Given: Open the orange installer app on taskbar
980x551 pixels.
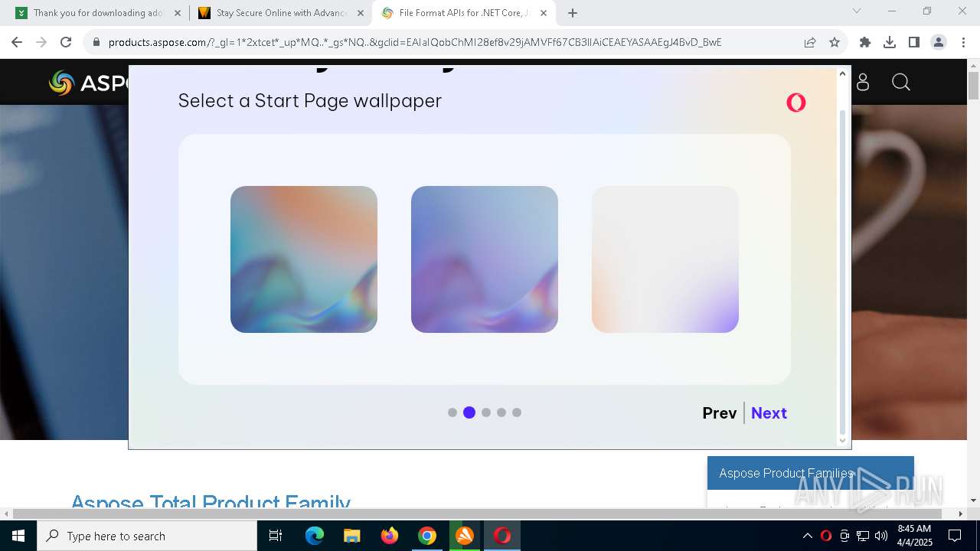Looking at the screenshot, I should (x=465, y=536).
